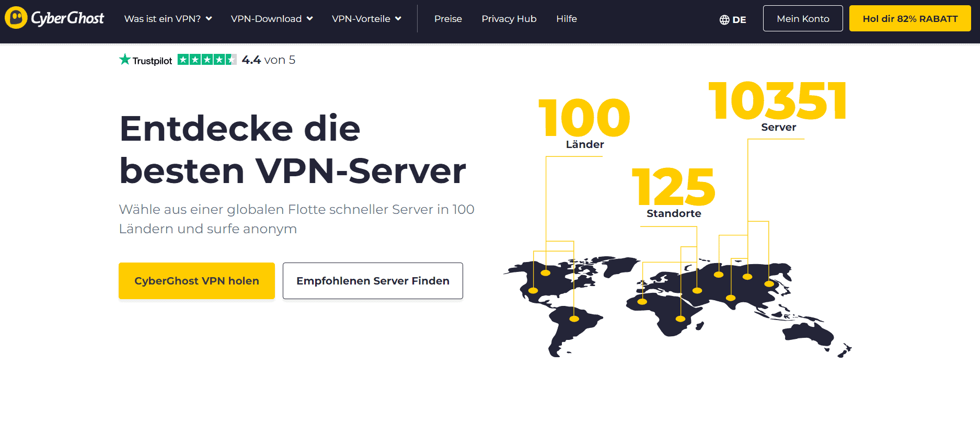Image resolution: width=980 pixels, height=444 pixels.
Task: Click the 'Wähle aus einer globalen Flotte' subtitle
Action: coord(296,219)
